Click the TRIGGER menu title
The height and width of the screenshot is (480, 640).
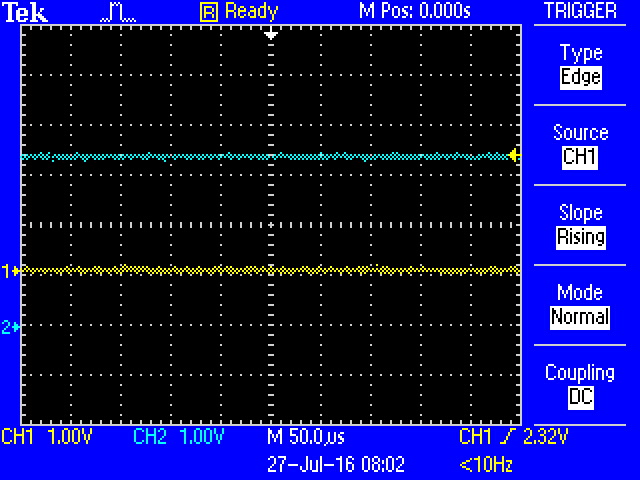tap(580, 11)
